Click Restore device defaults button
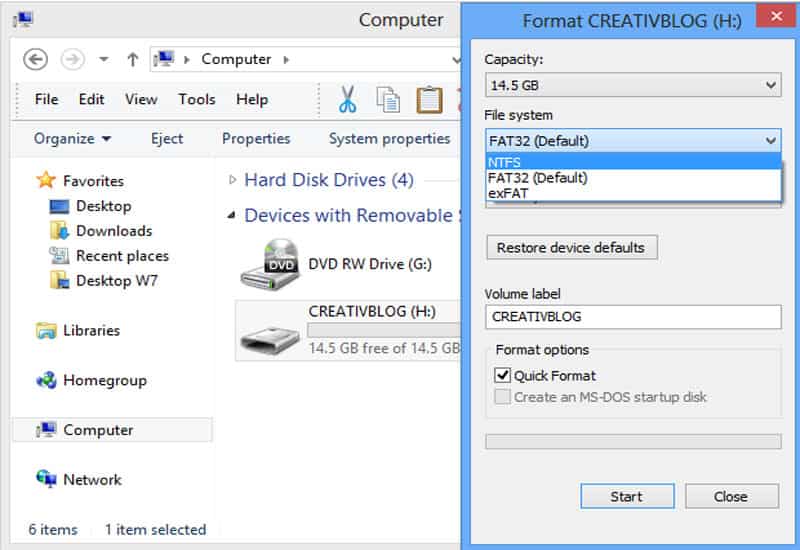 [571, 247]
